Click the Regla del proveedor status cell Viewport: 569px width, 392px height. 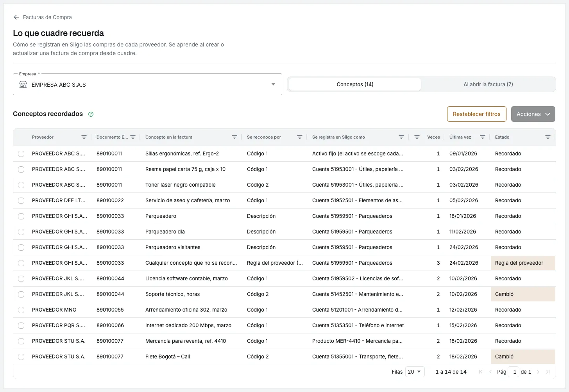(523, 263)
